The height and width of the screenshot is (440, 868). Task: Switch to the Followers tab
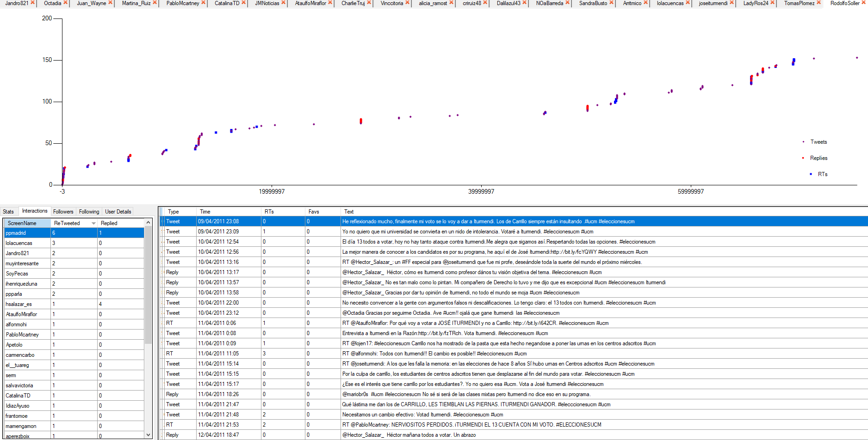coord(63,212)
